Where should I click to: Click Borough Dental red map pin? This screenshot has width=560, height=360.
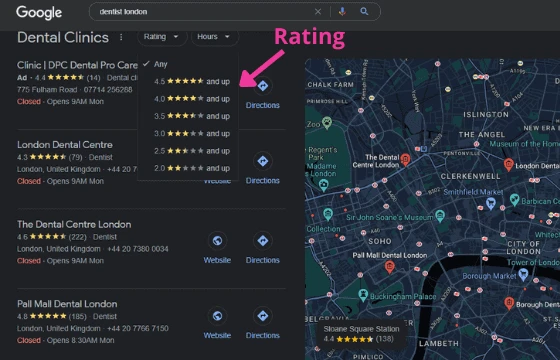coord(509,303)
